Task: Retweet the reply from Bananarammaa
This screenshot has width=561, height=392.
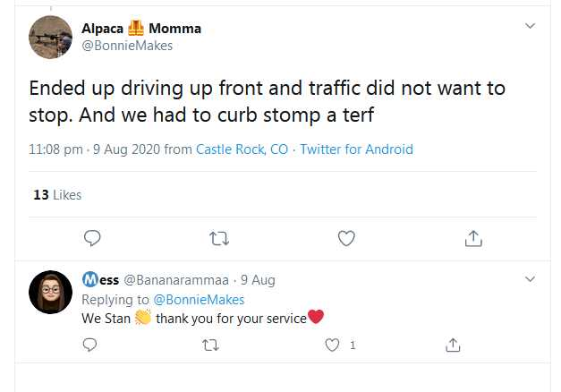Action: [x=210, y=345]
